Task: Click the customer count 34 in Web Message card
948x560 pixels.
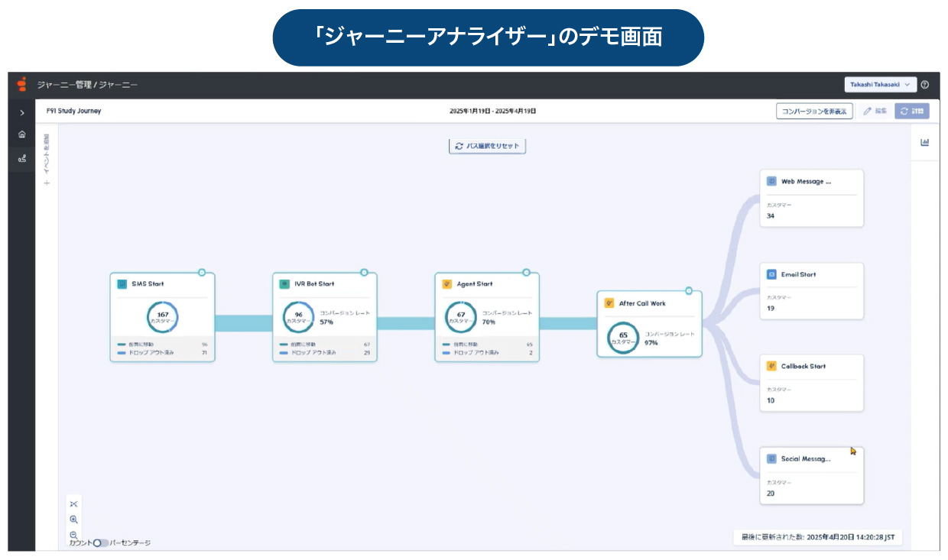Action: click(x=771, y=216)
